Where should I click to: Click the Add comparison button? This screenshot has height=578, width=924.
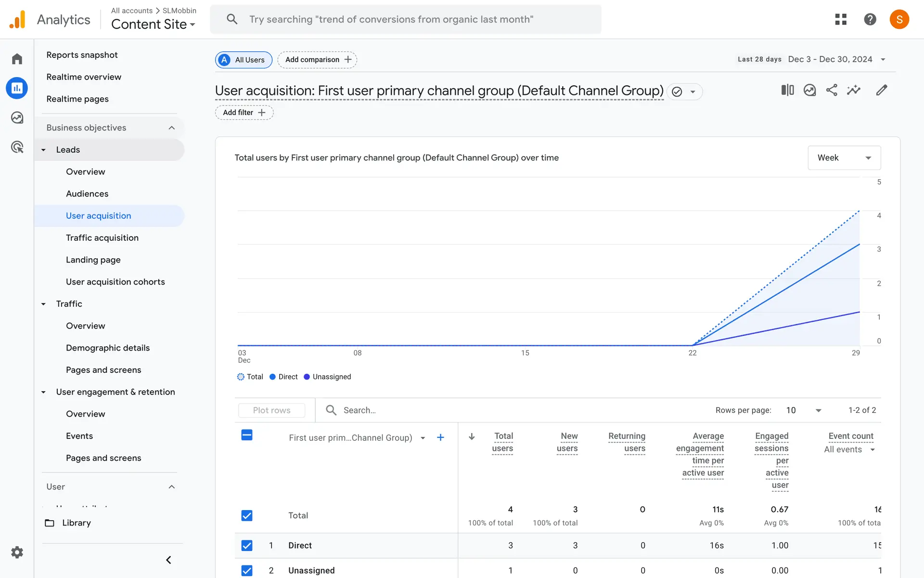pos(318,60)
